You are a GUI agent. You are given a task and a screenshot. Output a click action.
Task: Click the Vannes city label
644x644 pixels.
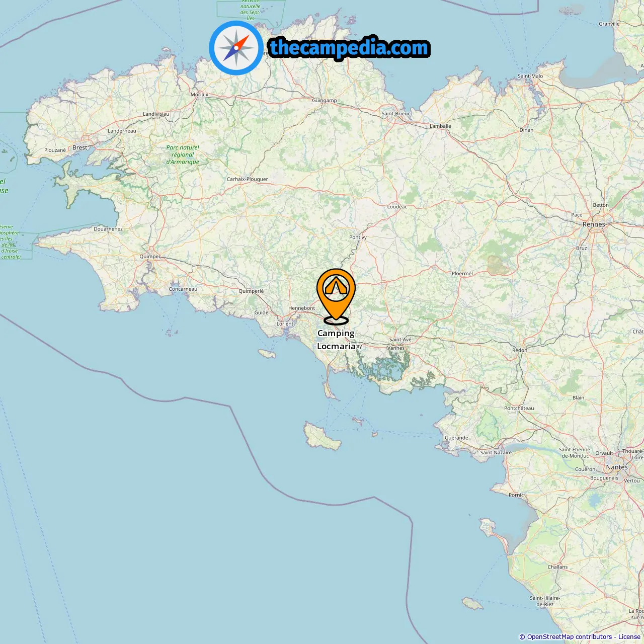(x=396, y=348)
